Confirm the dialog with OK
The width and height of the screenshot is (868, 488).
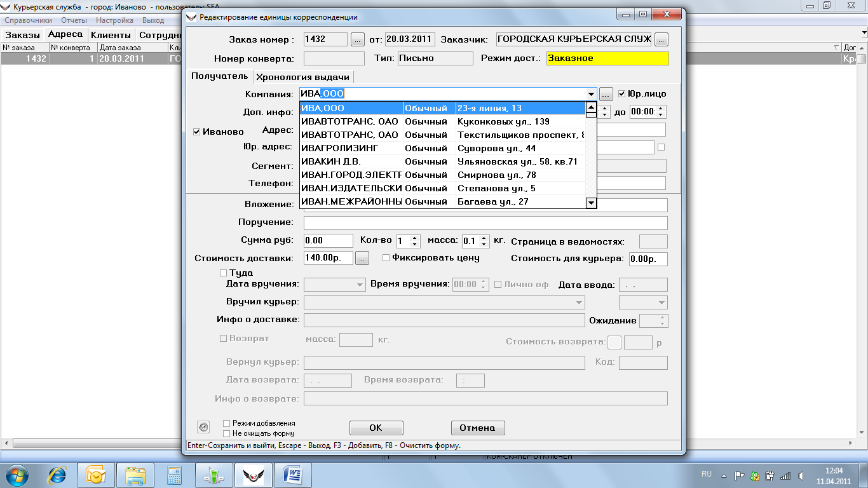pos(376,428)
